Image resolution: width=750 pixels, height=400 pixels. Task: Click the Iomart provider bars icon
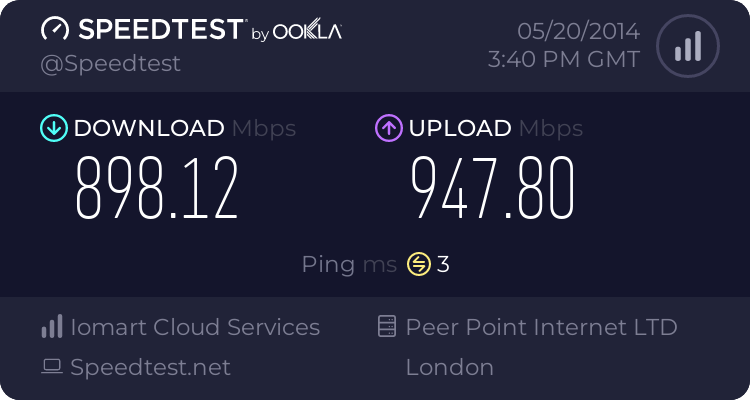click(x=52, y=327)
